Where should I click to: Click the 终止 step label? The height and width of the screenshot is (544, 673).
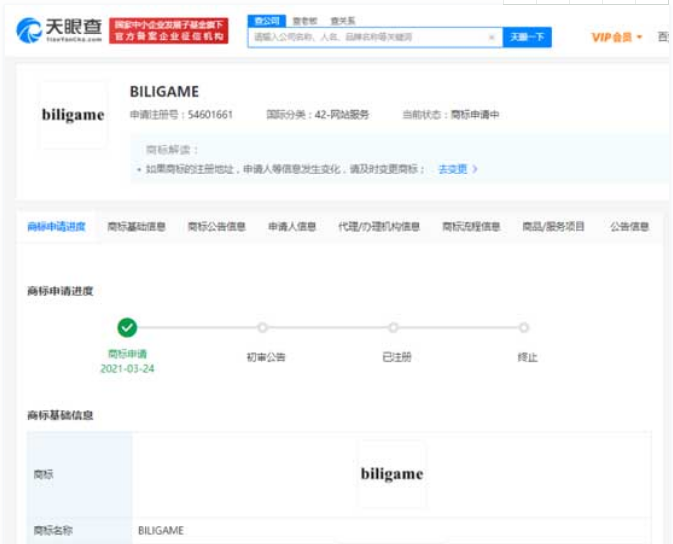[527, 357]
